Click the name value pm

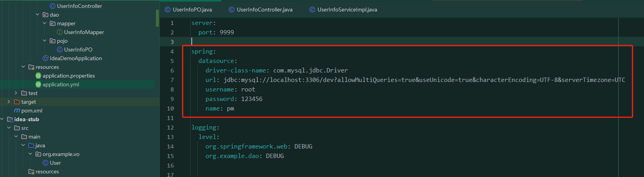(x=230, y=108)
